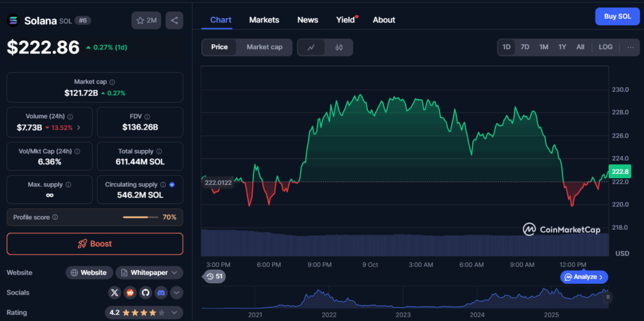Screen dimensions: 644x321
Task: Toggle the chart to Market cap
Action: pyautogui.click(x=264, y=47)
